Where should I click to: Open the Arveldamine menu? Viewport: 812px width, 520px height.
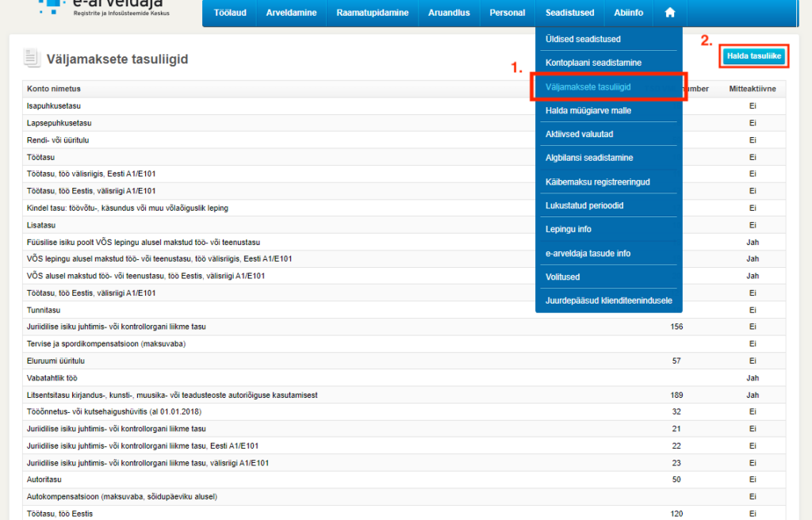coord(291,13)
